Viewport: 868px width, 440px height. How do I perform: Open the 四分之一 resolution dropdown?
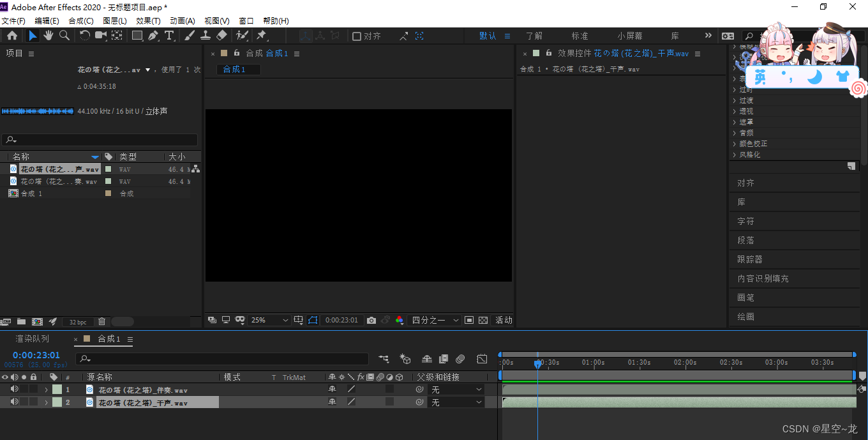click(x=435, y=320)
